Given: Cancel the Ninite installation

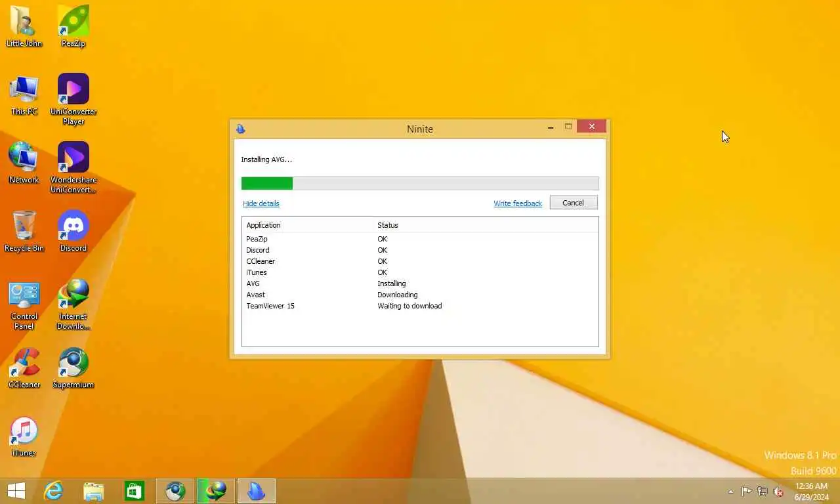Looking at the screenshot, I should click(573, 203).
